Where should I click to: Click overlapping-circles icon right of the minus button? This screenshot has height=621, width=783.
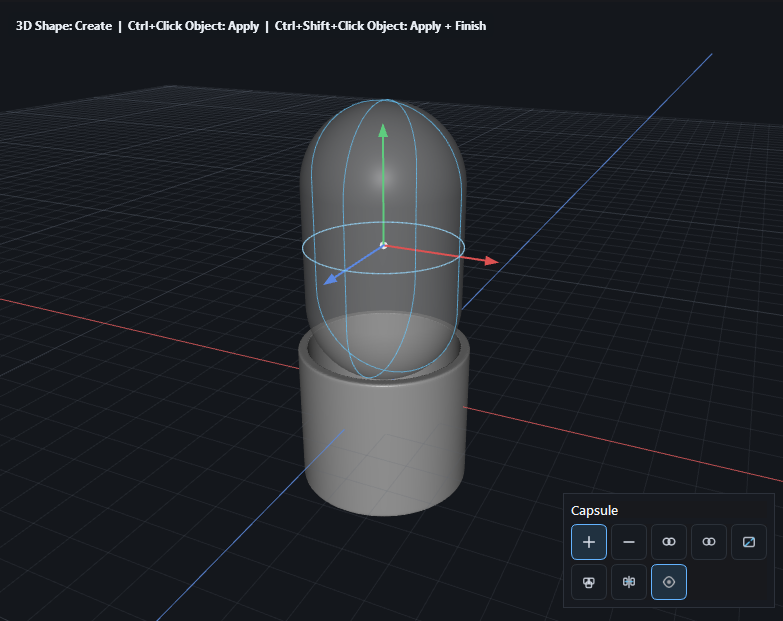click(x=669, y=542)
